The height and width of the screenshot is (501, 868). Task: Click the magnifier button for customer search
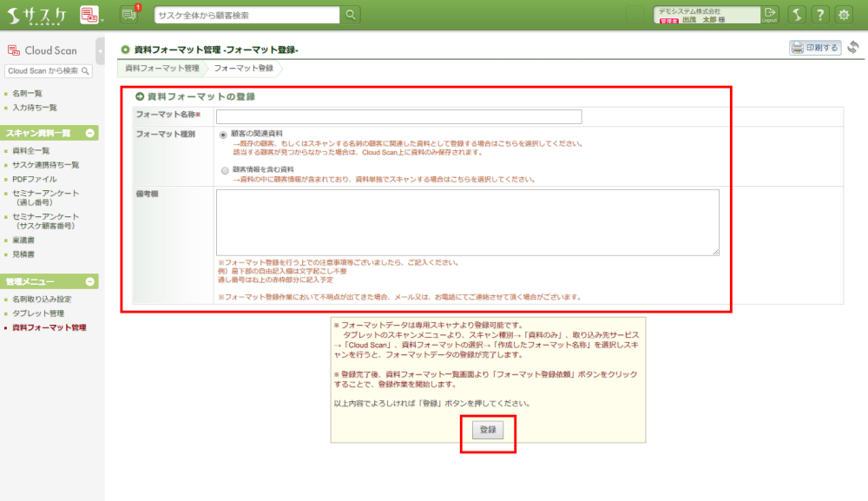click(350, 15)
